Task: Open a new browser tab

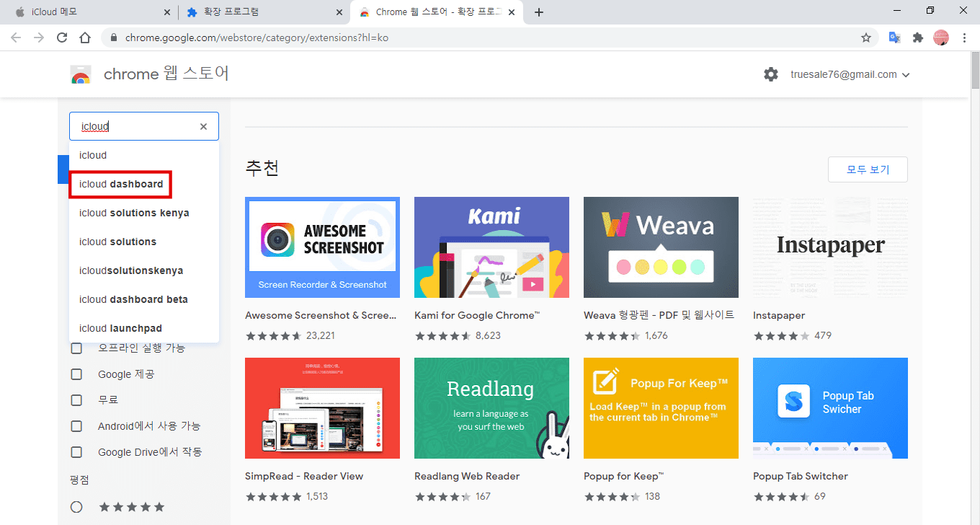Action: 539,12
